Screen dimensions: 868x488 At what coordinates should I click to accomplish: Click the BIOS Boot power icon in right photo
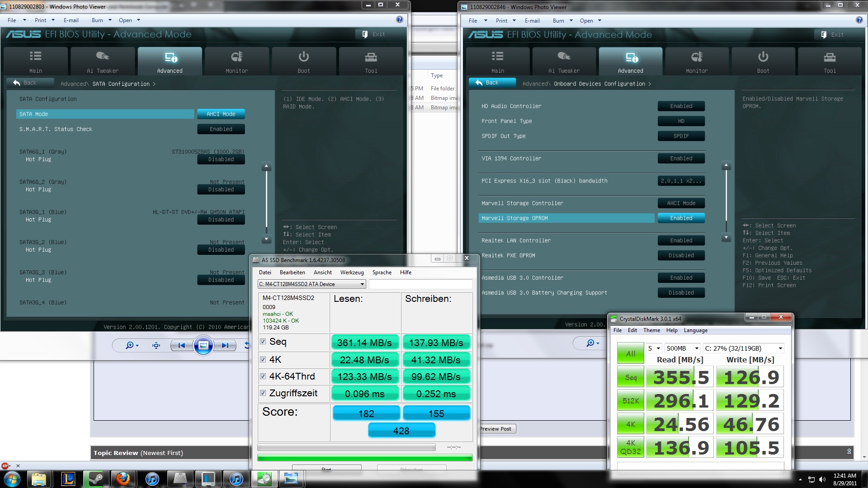[x=763, y=57]
